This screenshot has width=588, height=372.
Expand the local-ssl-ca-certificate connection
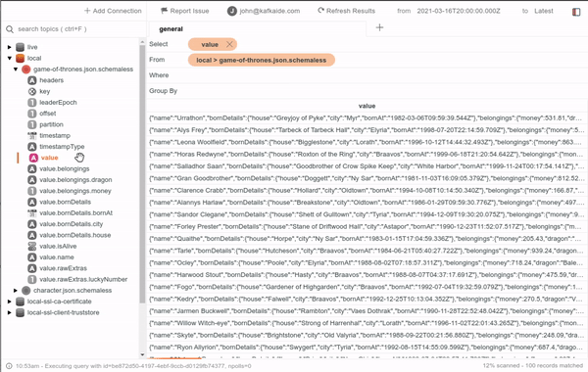[10, 302]
